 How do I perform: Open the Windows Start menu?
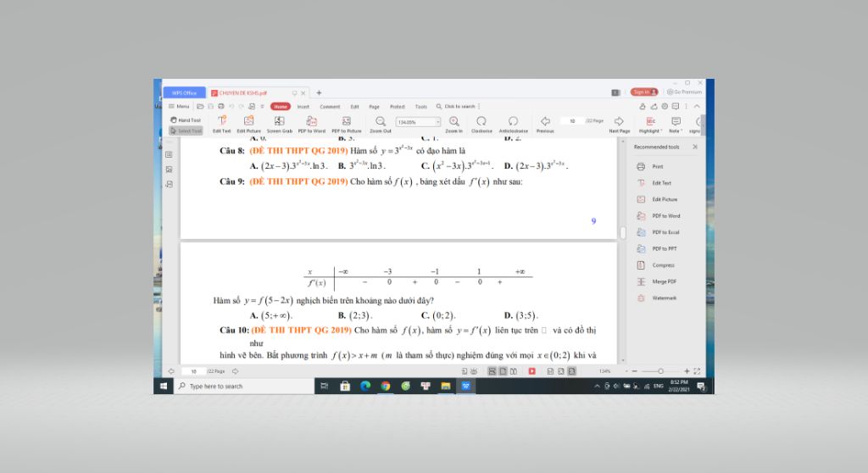pyautogui.click(x=164, y=386)
